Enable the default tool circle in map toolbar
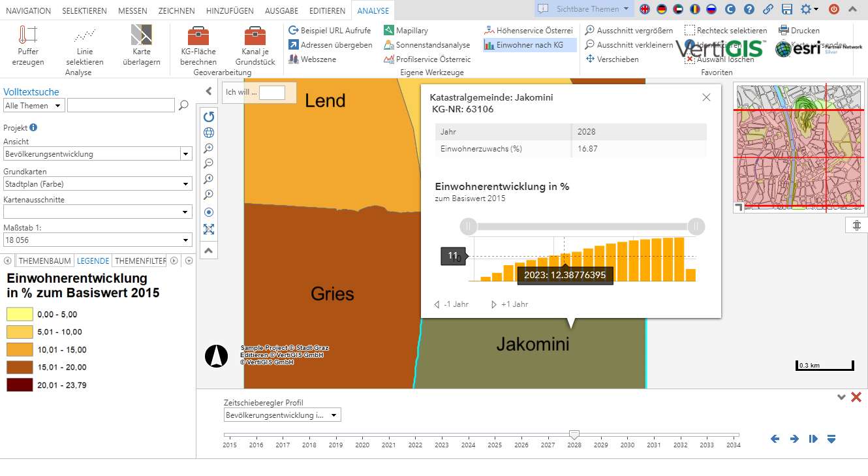 208,212
